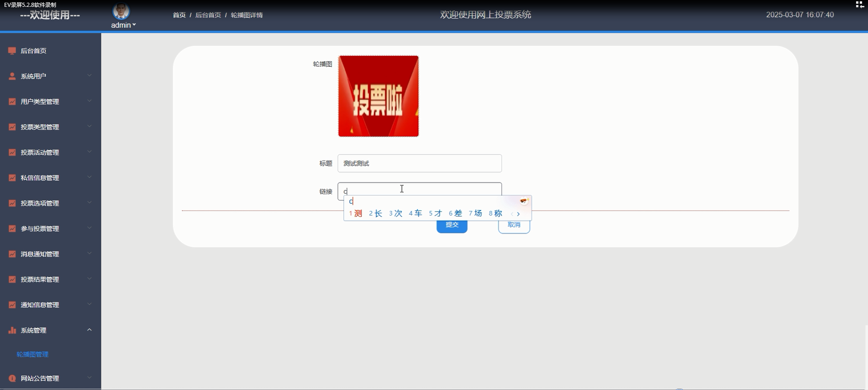The image size is (868, 390).
Task: Select the 通知信息管理 menu label
Action: pos(40,305)
